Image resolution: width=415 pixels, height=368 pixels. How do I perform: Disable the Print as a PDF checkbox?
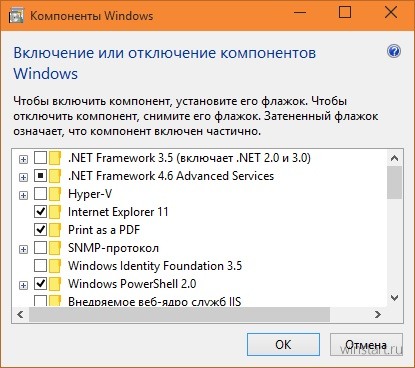tap(41, 230)
